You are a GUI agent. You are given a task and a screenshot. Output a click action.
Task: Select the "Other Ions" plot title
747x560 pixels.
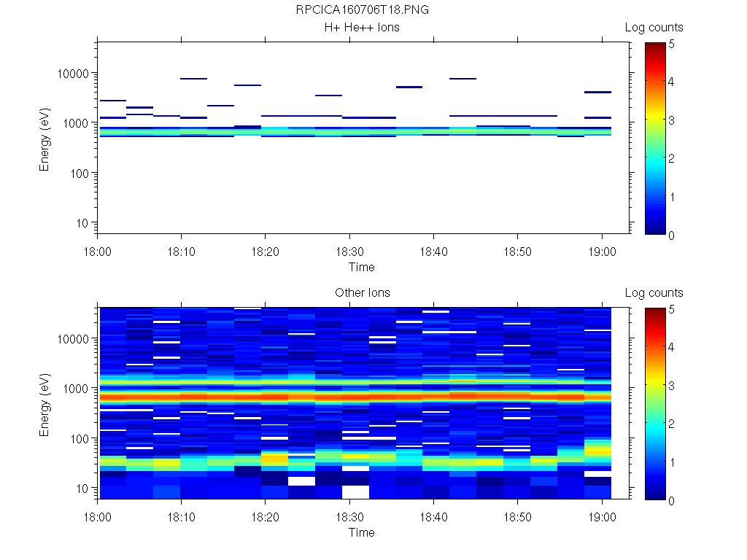pyautogui.click(x=363, y=292)
